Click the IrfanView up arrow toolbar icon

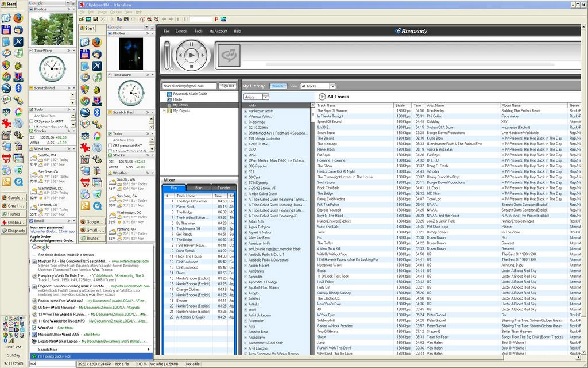pos(178,19)
